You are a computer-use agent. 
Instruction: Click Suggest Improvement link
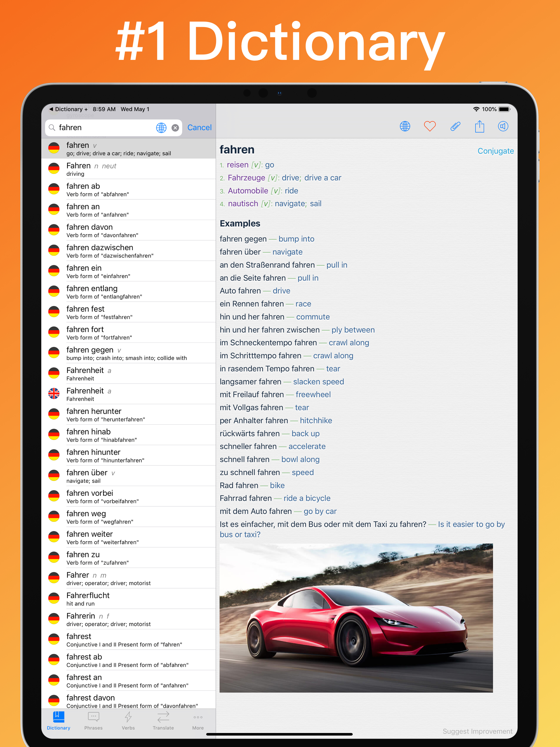(x=477, y=731)
